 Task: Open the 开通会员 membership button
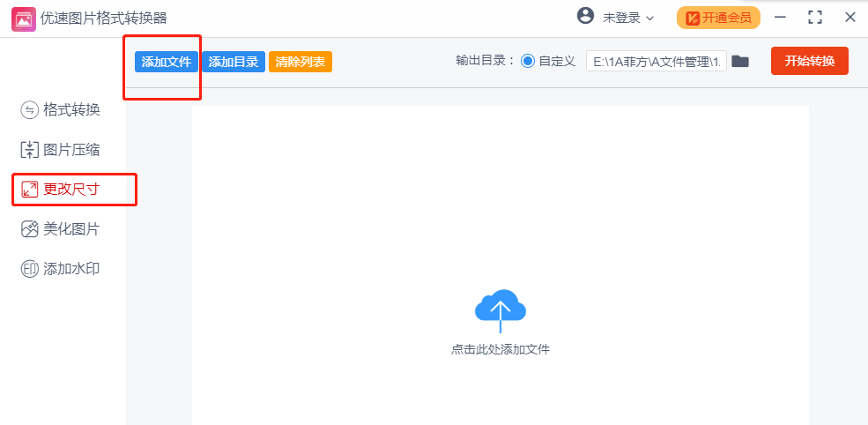tap(718, 18)
